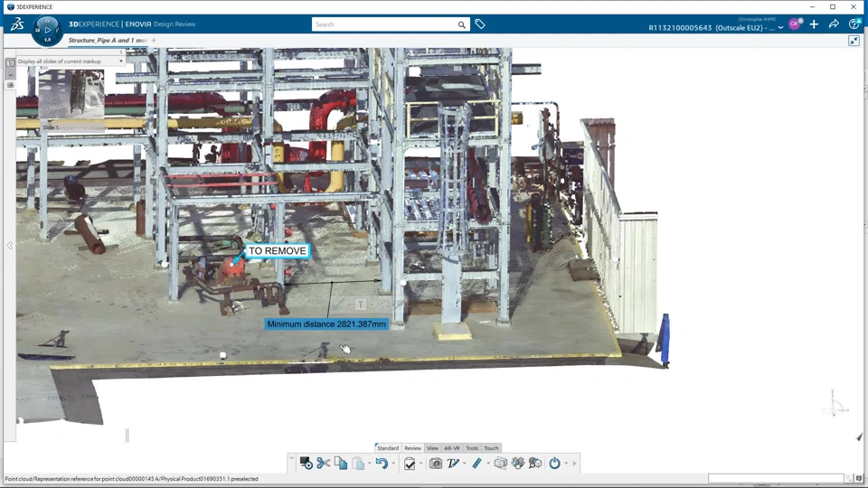Switch to the Review tab

[412, 448]
